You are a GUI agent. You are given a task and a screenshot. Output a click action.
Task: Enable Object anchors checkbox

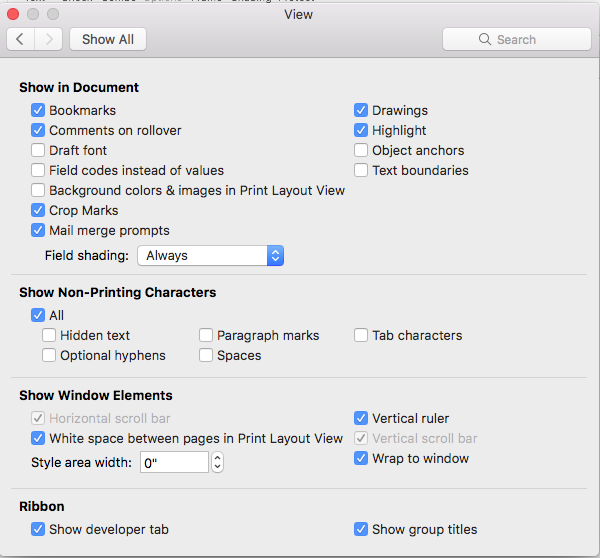coord(361,151)
